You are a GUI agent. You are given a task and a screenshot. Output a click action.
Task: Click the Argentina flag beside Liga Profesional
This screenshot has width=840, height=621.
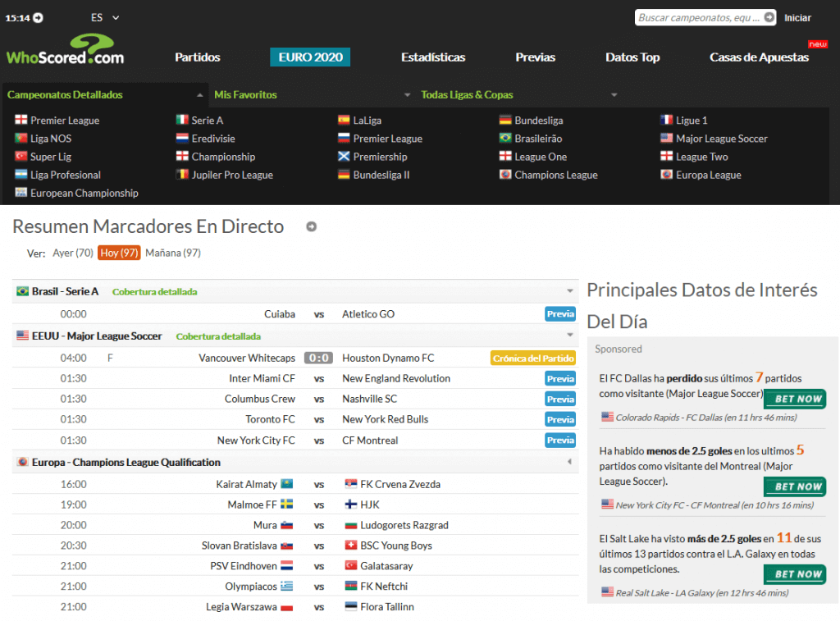(21, 174)
